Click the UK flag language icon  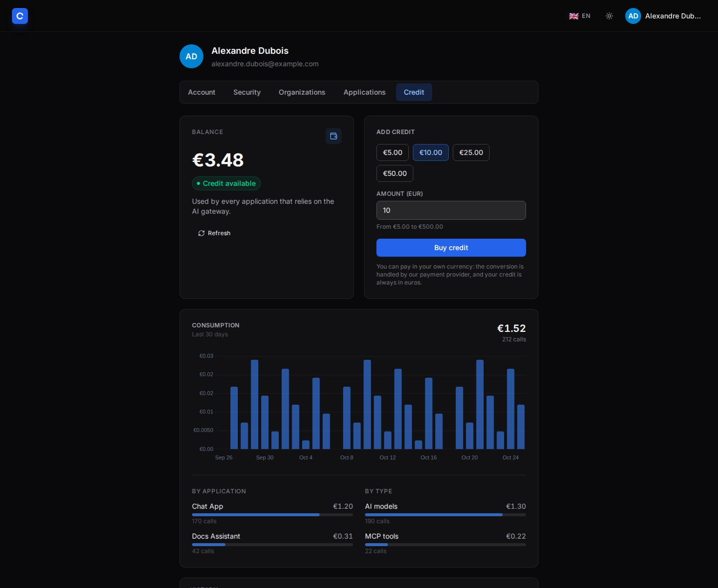(574, 16)
